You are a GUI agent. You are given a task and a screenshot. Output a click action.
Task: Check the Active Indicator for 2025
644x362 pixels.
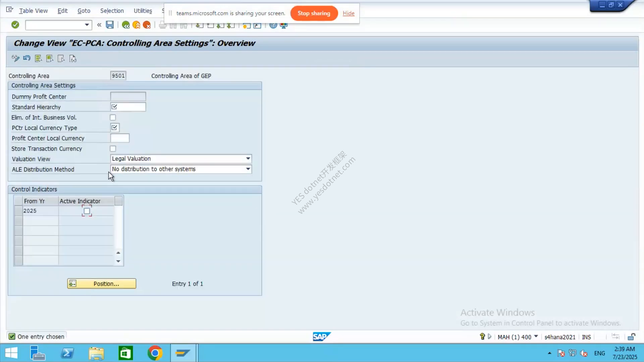tap(87, 211)
